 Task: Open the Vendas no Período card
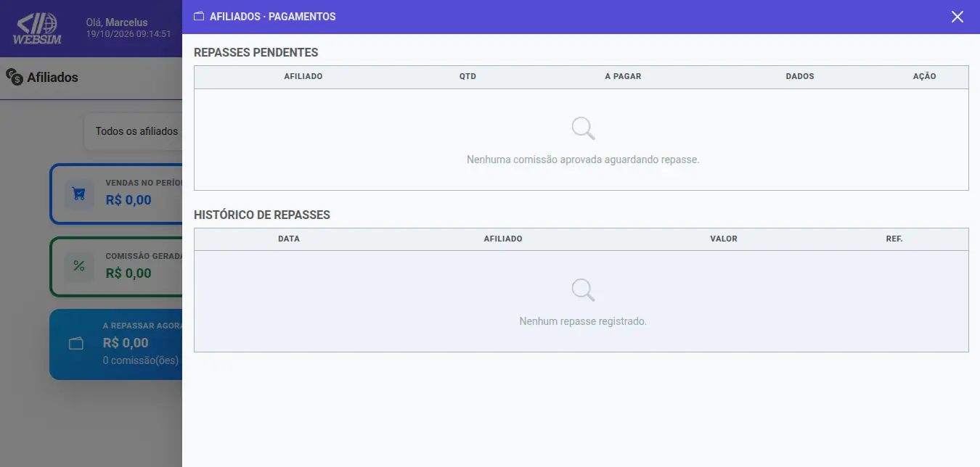116,194
